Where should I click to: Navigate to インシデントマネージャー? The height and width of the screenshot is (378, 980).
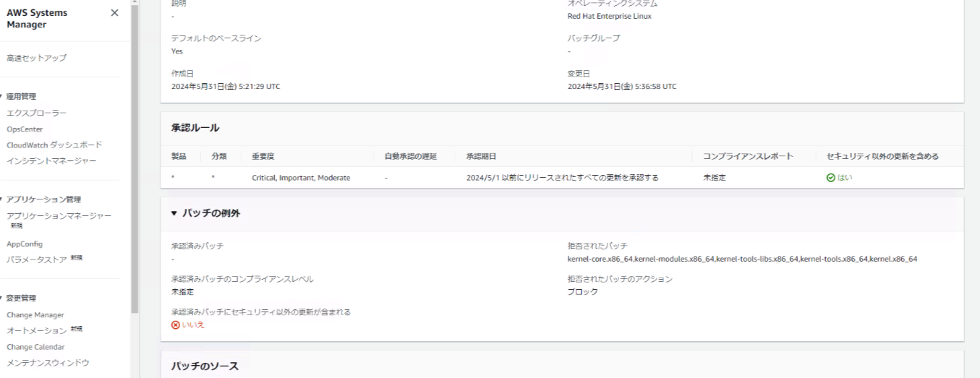coord(51,160)
